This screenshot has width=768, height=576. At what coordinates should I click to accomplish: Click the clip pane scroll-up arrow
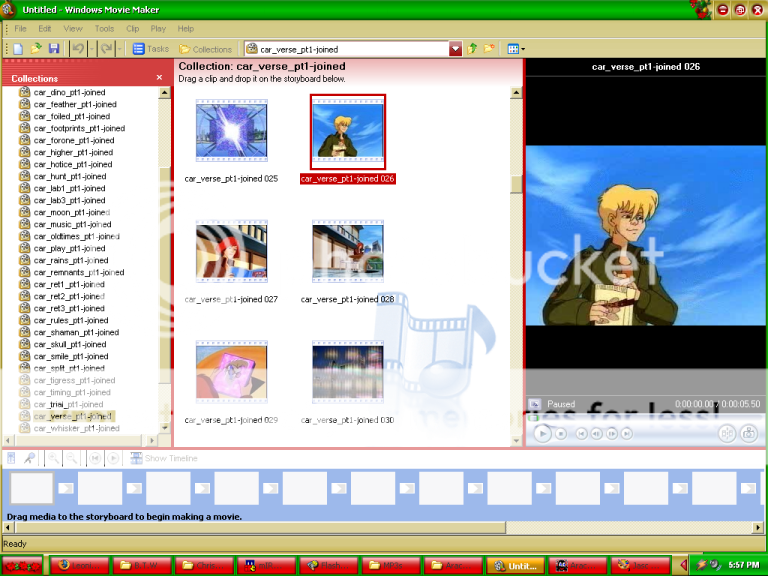point(516,93)
